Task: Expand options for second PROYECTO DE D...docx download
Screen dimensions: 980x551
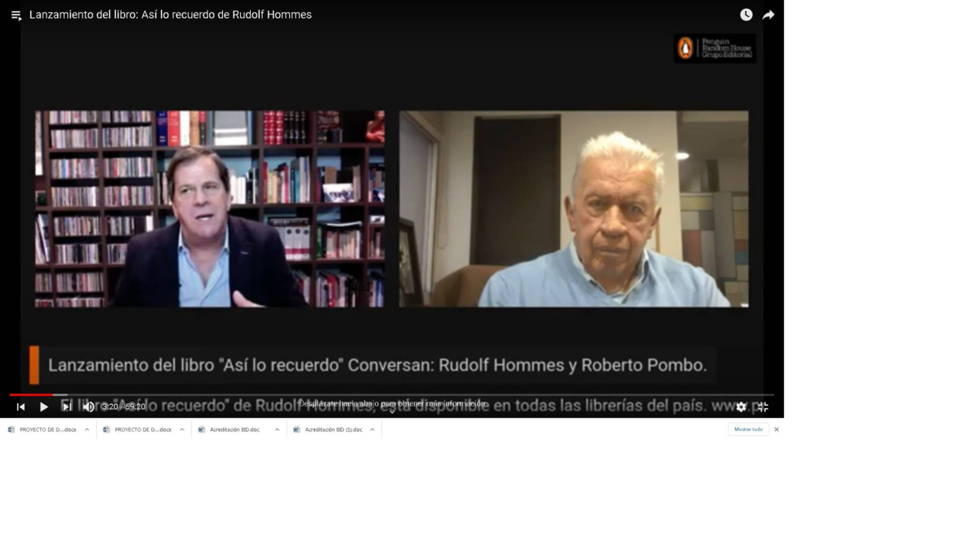Action: click(x=182, y=429)
